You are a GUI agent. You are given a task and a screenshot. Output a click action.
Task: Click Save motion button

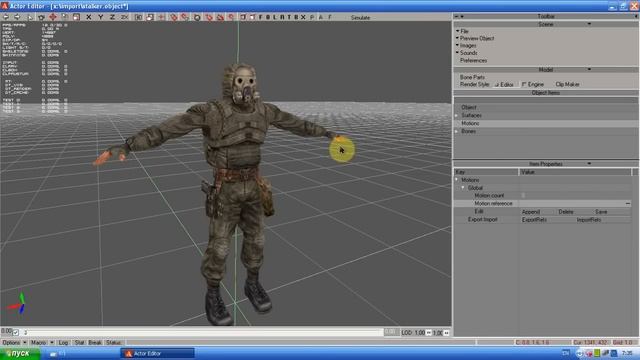tap(601, 212)
